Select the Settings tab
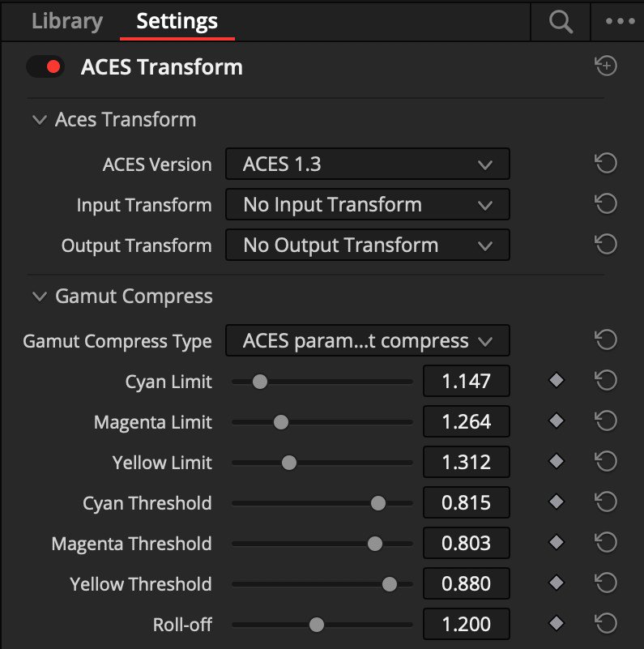 [x=177, y=22]
